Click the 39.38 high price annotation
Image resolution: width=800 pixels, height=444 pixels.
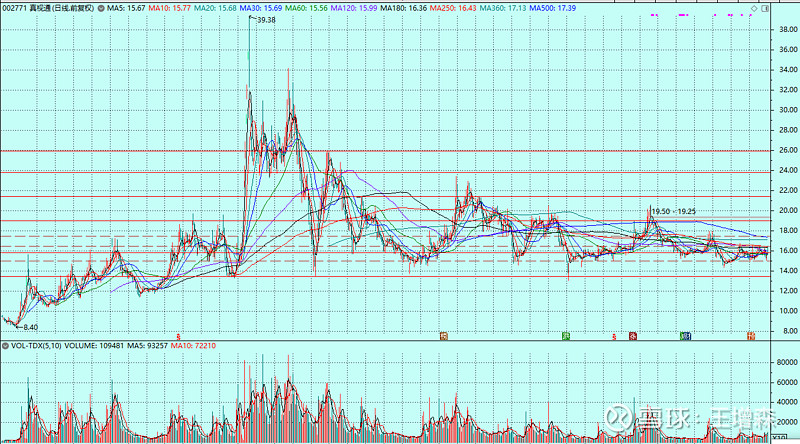265,20
